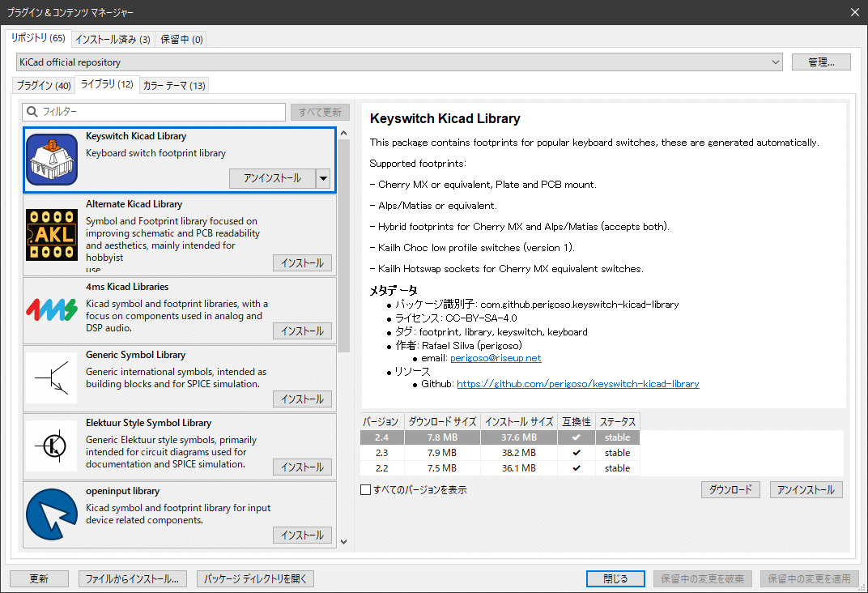Image resolution: width=868 pixels, height=593 pixels.
Task: Click the 7.9 MB download size cell
Action: (x=442, y=453)
